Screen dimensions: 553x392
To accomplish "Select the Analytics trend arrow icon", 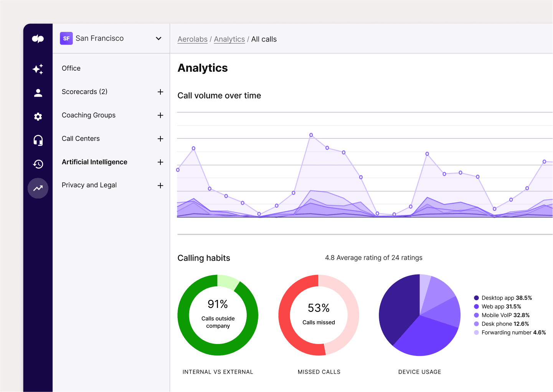I will [x=38, y=188].
